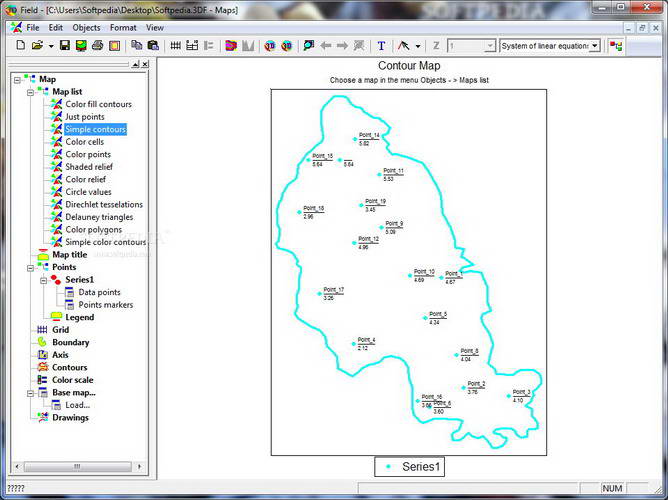Screen dimensions: 668x500
Task: Select Shaded relief map in tree
Action: pyautogui.click(x=91, y=167)
